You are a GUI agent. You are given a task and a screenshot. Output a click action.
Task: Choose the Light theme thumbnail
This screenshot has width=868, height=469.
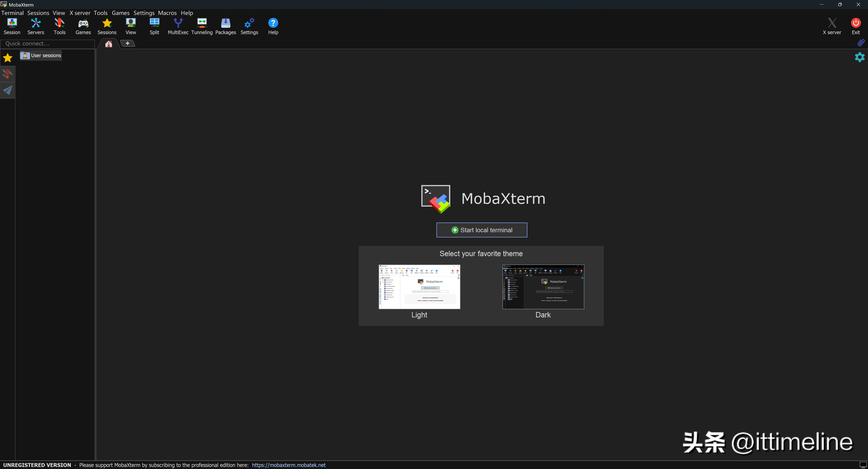pos(419,286)
